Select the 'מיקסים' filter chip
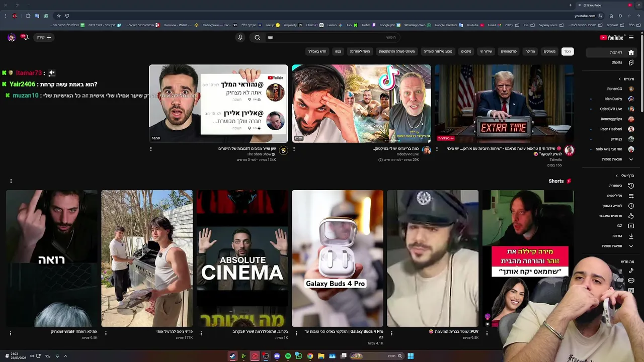 [466, 51]
